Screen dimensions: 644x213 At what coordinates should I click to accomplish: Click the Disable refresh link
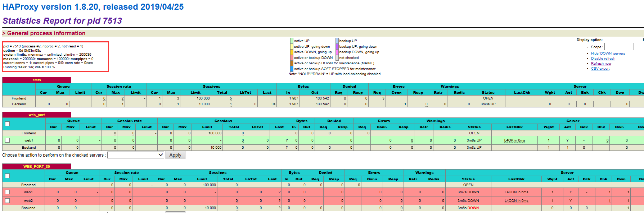pos(603,59)
